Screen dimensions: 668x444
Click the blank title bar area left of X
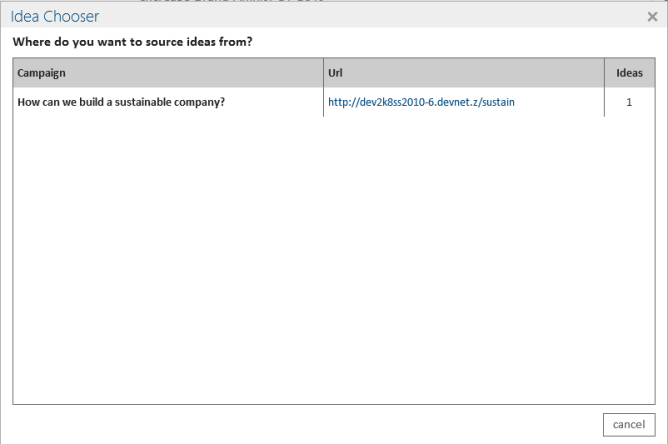point(400,18)
